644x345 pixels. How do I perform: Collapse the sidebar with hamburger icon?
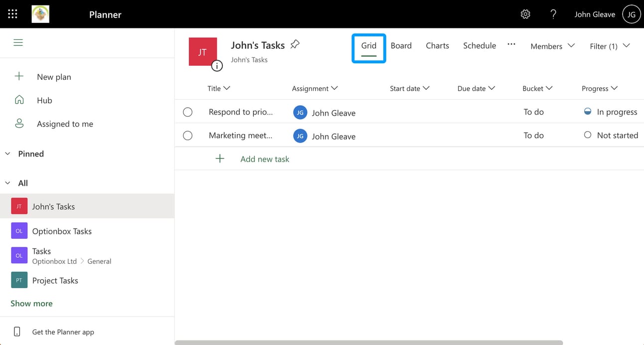click(18, 42)
